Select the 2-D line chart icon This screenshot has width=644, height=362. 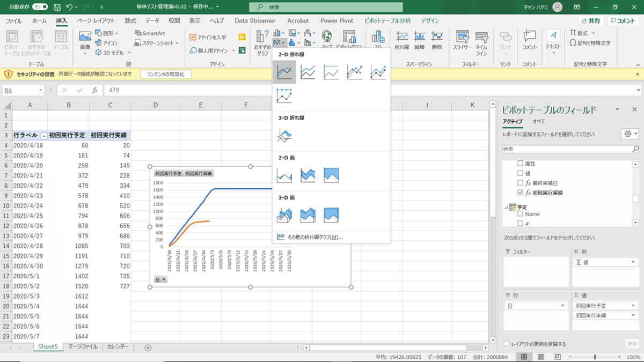coord(284,72)
